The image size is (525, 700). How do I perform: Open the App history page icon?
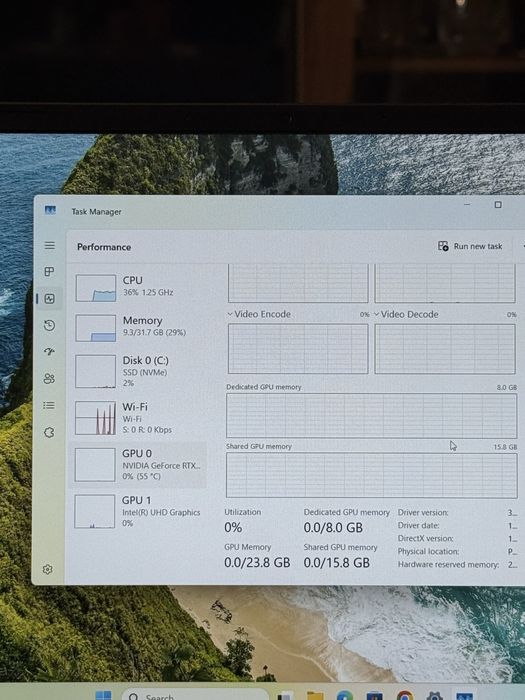(x=50, y=325)
